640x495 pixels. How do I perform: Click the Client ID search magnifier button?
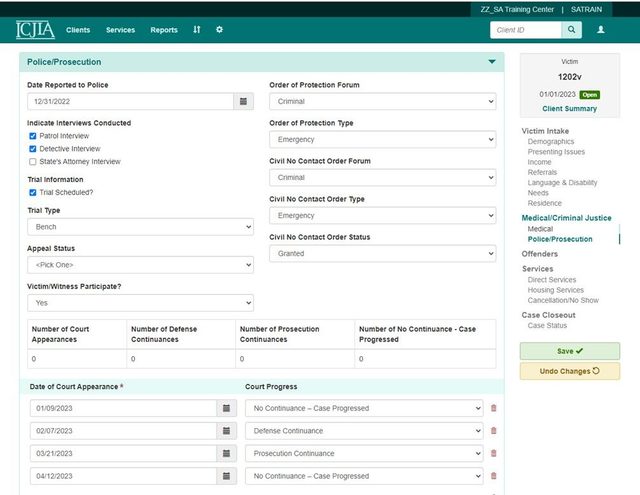coord(571,30)
